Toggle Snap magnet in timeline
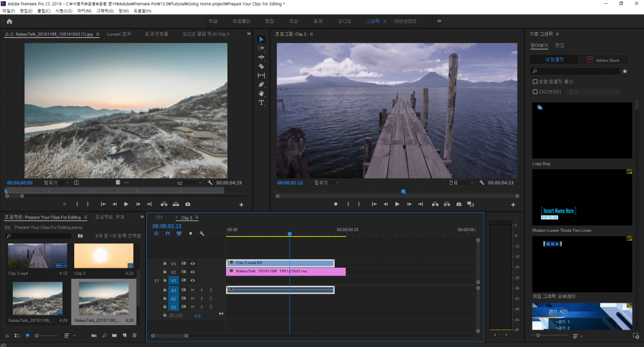644x347 pixels. 167,233
